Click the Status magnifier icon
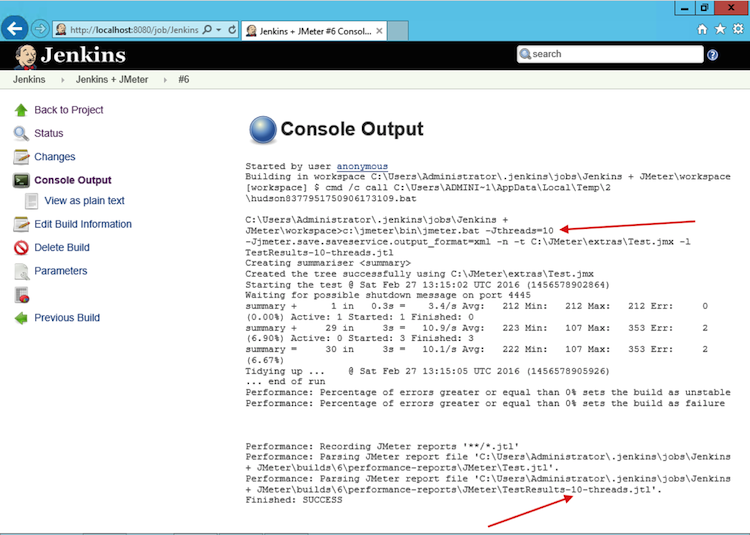 click(21, 133)
